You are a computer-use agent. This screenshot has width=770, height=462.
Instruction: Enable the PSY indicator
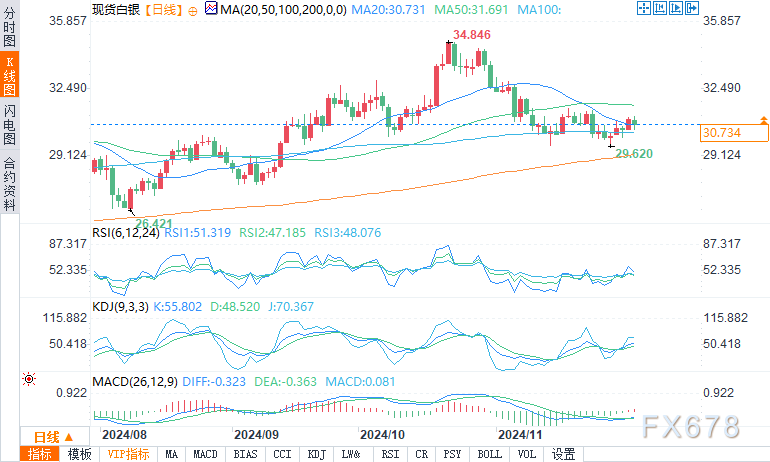click(x=453, y=454)
